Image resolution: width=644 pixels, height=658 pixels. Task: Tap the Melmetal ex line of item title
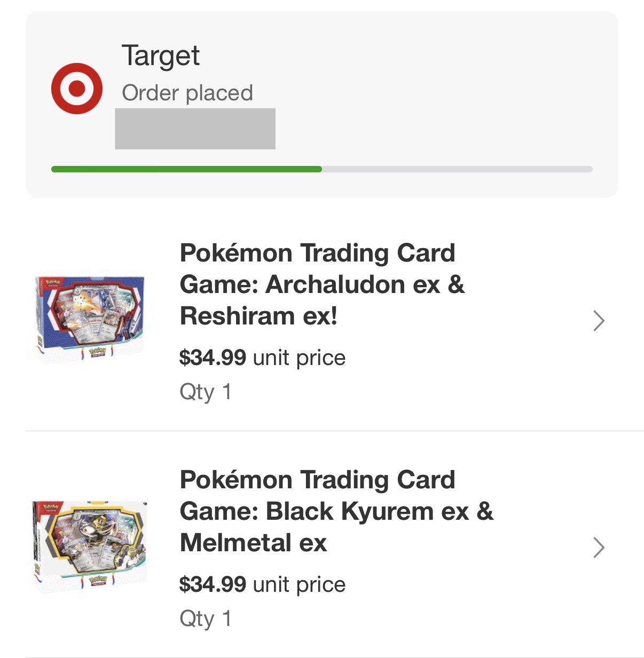click(x=253, y=543)
